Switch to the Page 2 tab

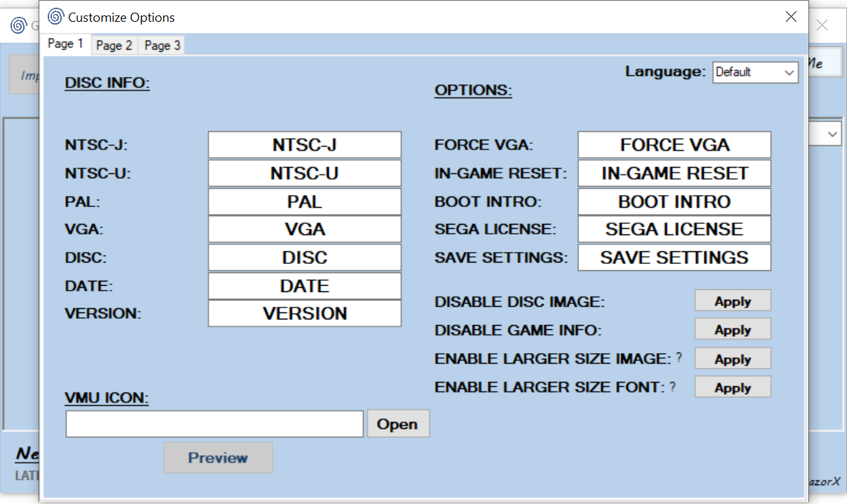[x=114, y=46]
